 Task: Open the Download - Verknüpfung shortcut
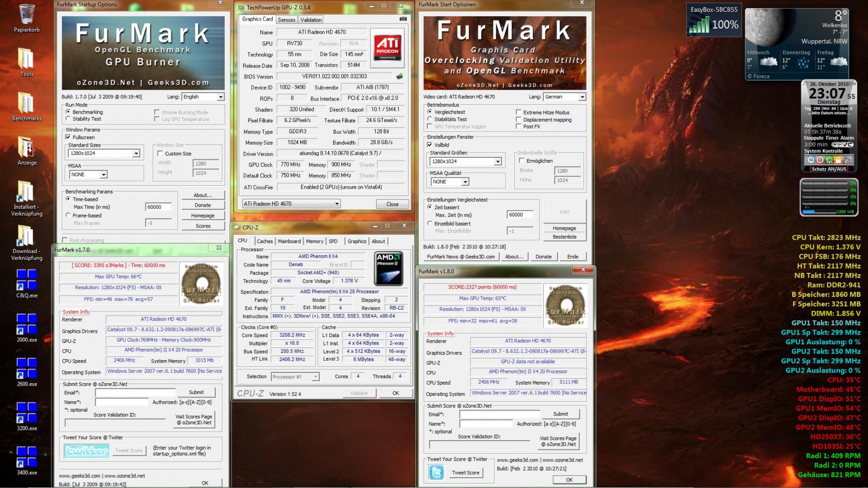pyautogui.click(x=26, y=243)
